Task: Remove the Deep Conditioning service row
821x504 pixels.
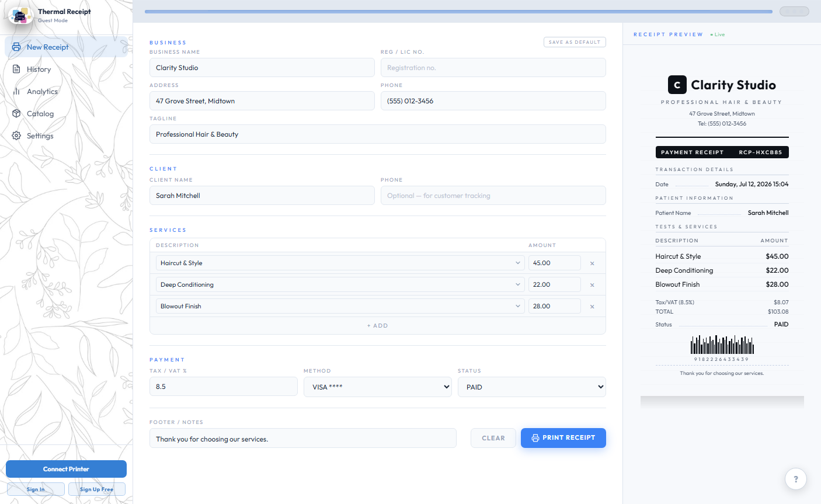Action: 592,285
